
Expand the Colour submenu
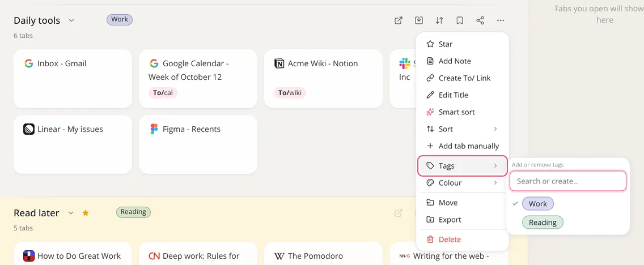[x=463, y=183]
